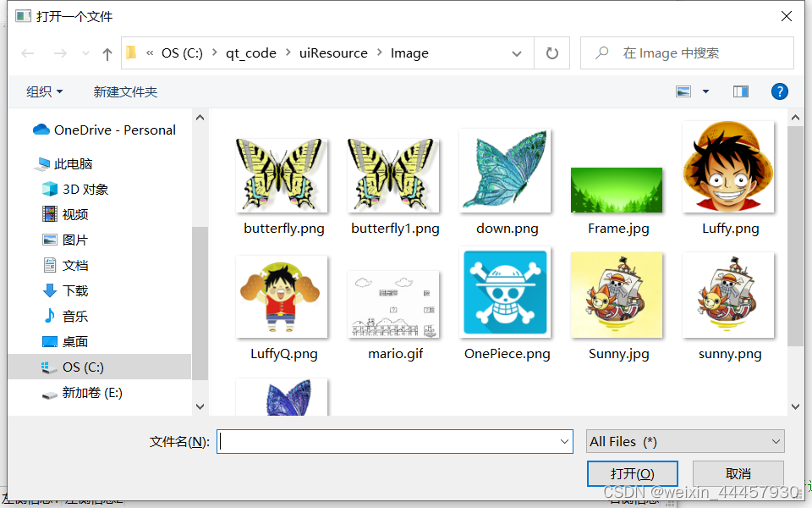Open 视频 folder in sidebar
Viewport: 812px width, 508px height.
click(x=65, y=214)
